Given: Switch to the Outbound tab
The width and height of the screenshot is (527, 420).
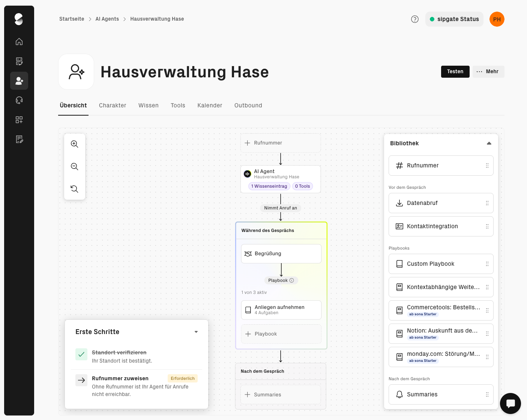Looking at the screenshot, I should click(x=248, y=105).
